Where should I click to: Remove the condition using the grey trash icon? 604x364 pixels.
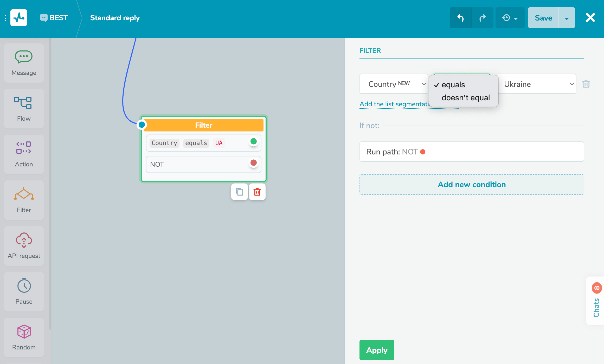586,84
